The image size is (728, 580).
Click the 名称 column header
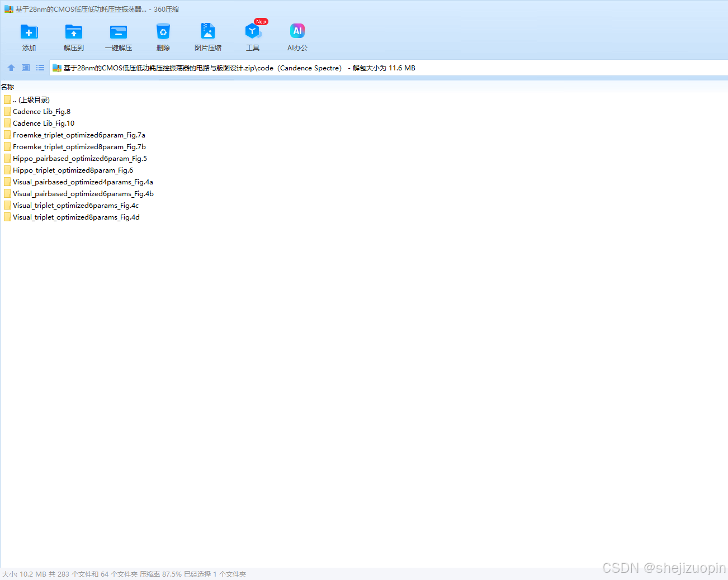[x=7, y=87]
